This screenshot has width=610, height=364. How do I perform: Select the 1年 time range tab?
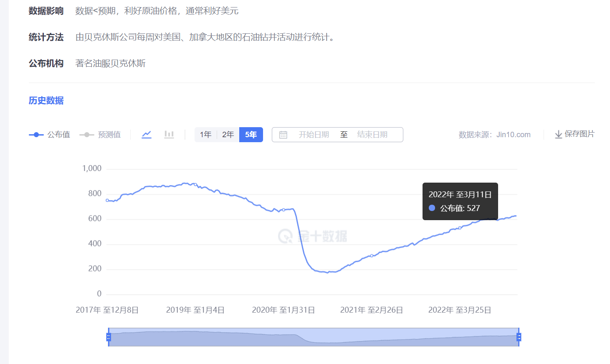[205, 135]
